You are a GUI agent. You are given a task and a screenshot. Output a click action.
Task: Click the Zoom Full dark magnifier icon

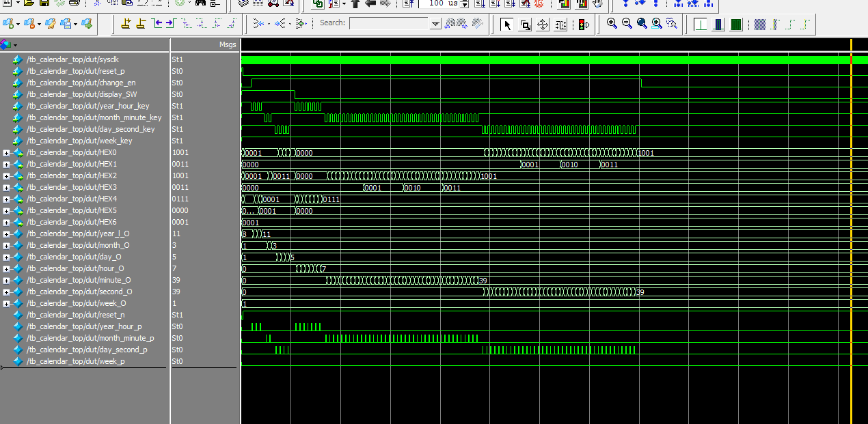[x=642, y=24]
